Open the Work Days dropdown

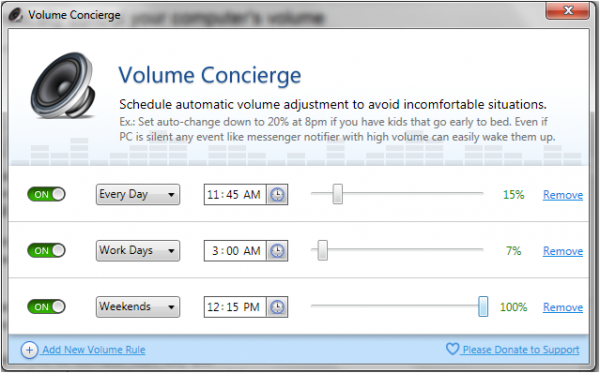click(138, 251)
